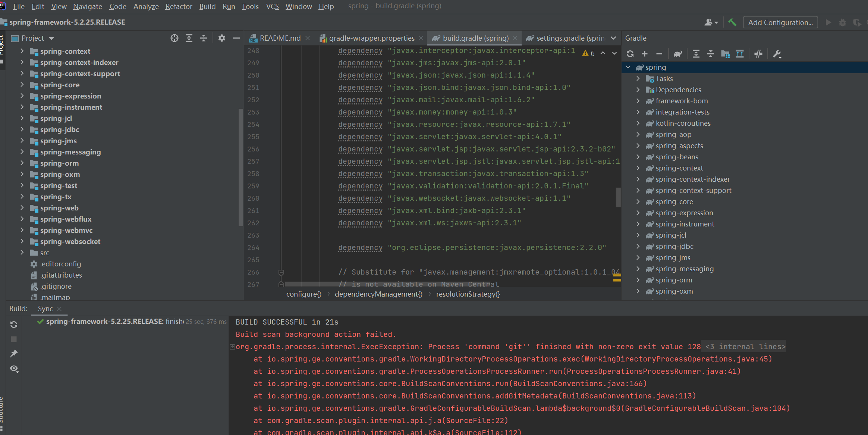This screenshot has height=435, width=868.
Task: Reload all Gradle projects icon
Action: [x=630, y=54]
